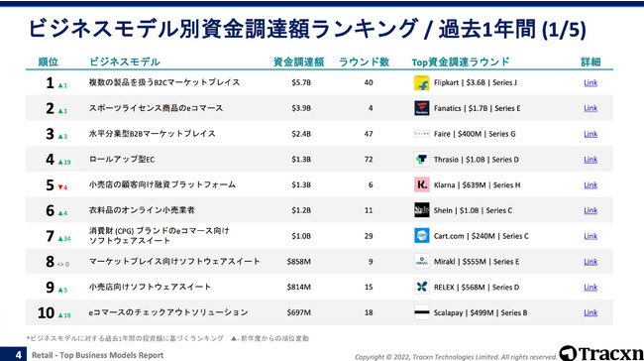
Task: Open the Link for Scalapay row
Action: pyautogui.click(x=590, y=312)
